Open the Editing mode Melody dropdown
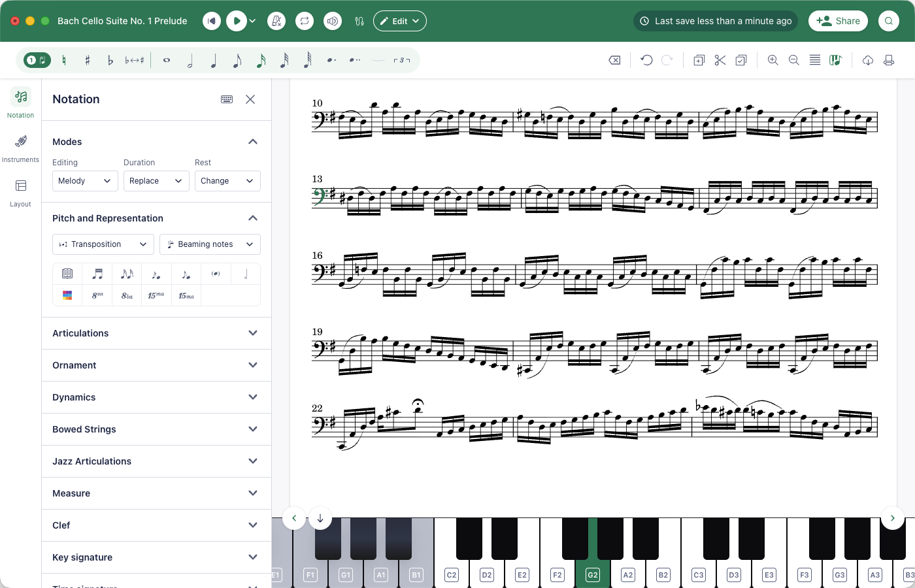The width and height of the screenshot is (915, 588). coord(85,181)
